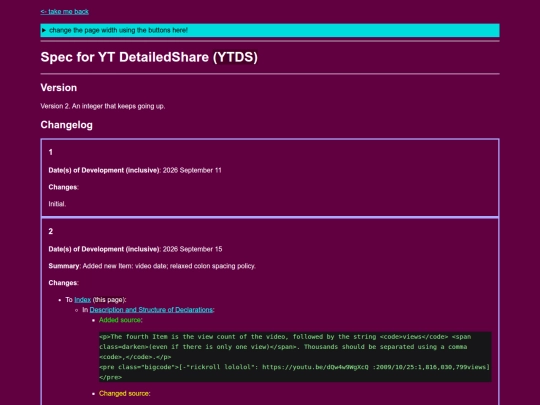Click the Changelog heading
The image size is (540, 405).
[66, 125]
